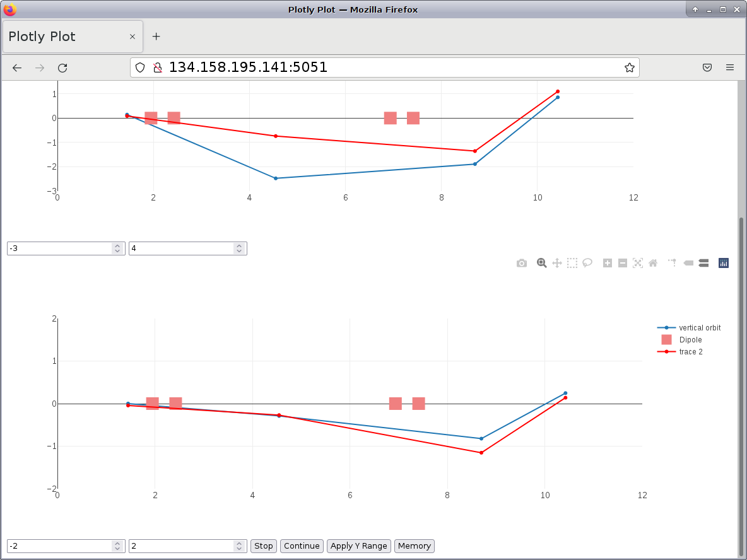The width and height of the screenshot is (747, 560).
Task: Select the Zoom tool in the modebar
Action: click(541, 263)
